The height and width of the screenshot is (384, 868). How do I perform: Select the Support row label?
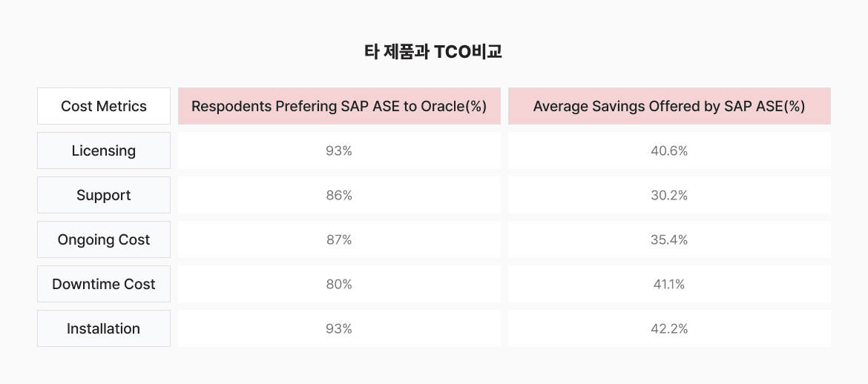[x=104, y=195]
